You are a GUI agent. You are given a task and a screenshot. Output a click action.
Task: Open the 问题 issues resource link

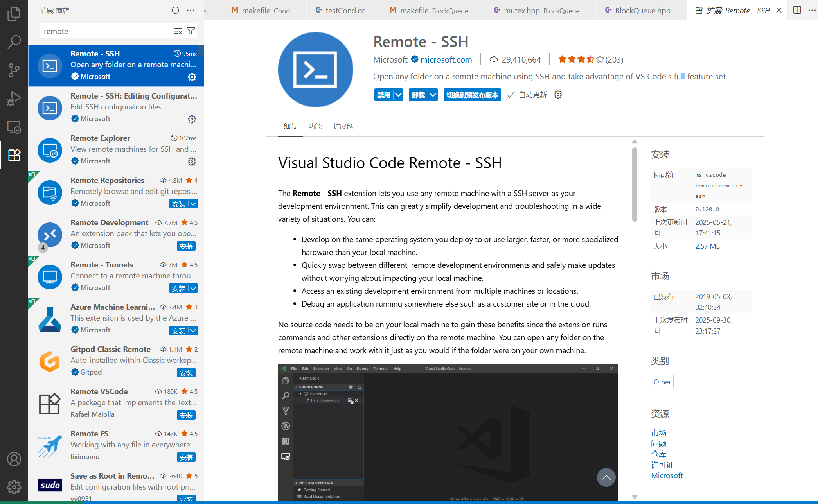(659, 444)
